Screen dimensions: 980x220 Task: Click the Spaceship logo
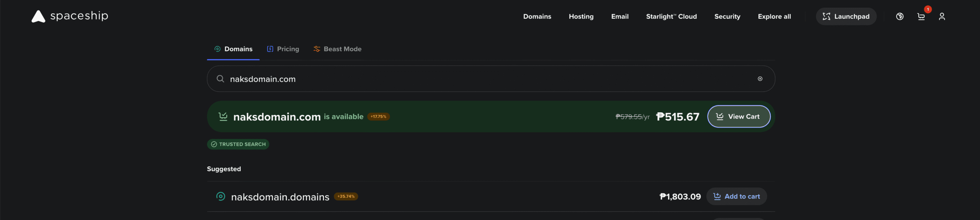[x=70, y=16]
